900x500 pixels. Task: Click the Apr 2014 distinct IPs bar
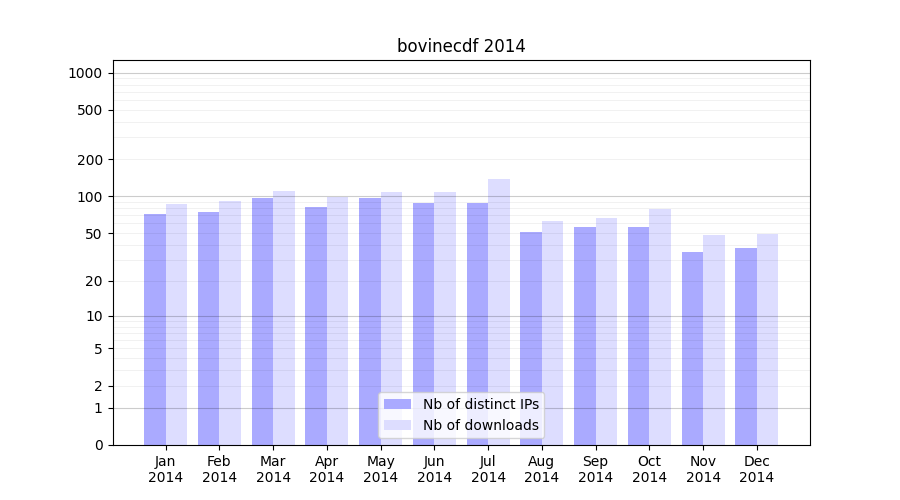[x=316, y=326]
